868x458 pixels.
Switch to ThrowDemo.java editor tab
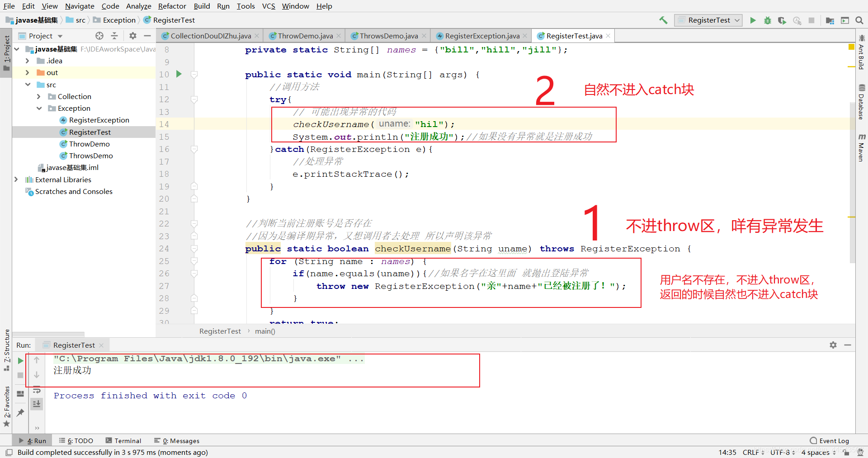click(x=305, y=36)
